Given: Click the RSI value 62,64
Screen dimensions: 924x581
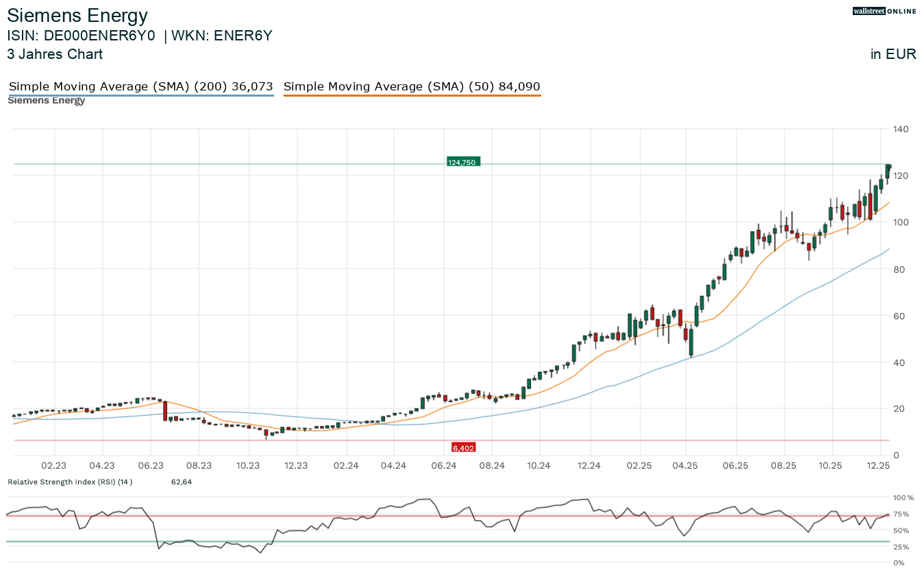Looking at the screenshot, I should click(x=182, y=482).
